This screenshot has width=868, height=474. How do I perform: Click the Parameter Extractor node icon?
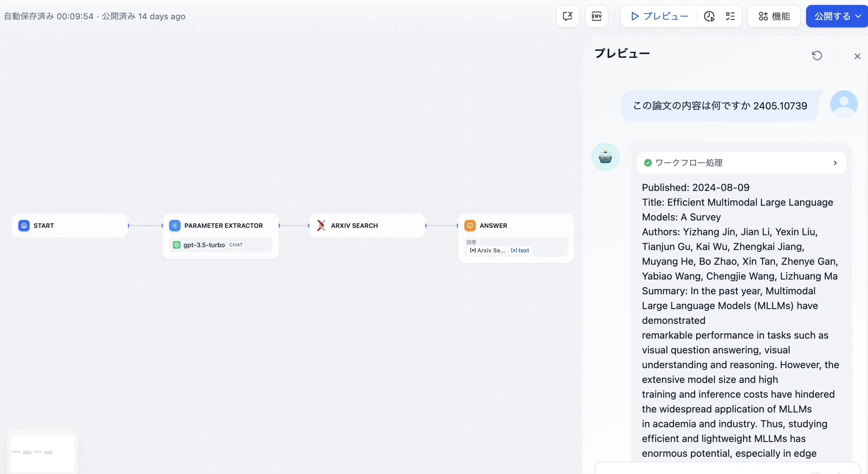pos(175,225)
